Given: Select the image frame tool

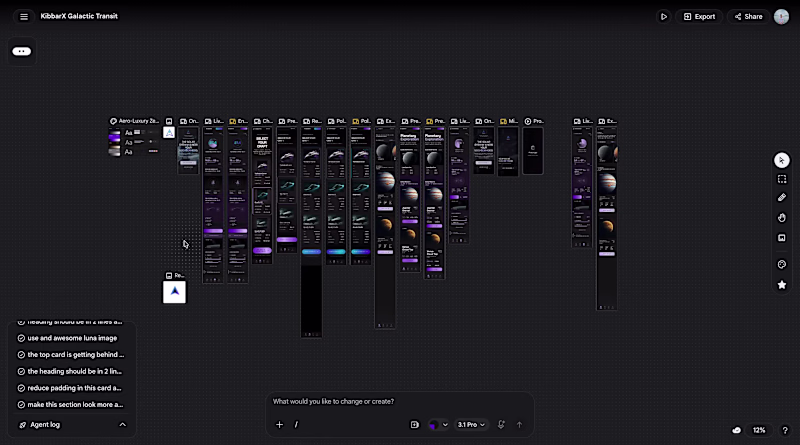Looking at the screenshot, I should pos(782,238).
